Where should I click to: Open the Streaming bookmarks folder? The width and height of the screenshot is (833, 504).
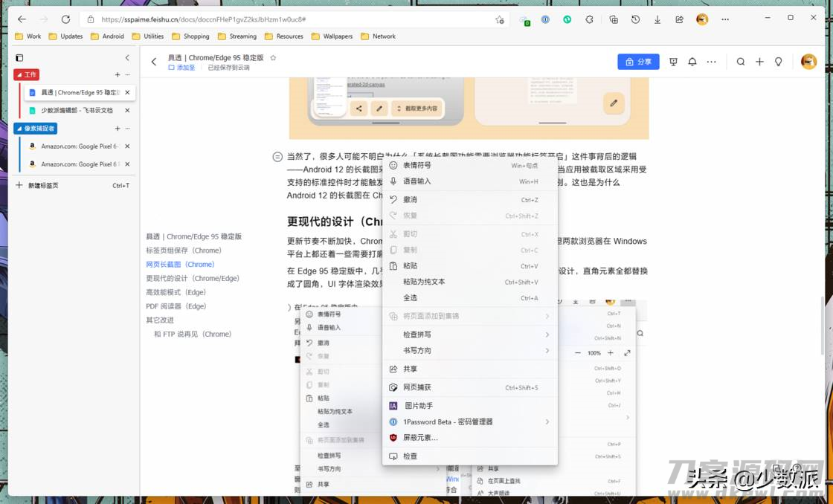237,36
